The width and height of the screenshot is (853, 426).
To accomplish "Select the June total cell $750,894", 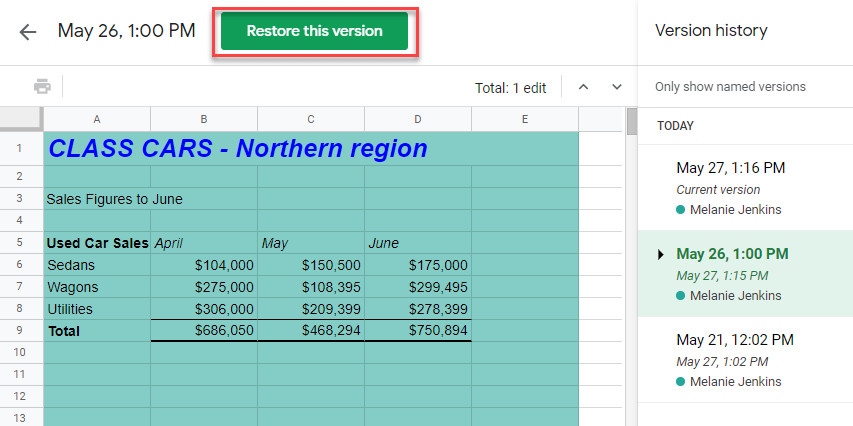I will [417, 330].
